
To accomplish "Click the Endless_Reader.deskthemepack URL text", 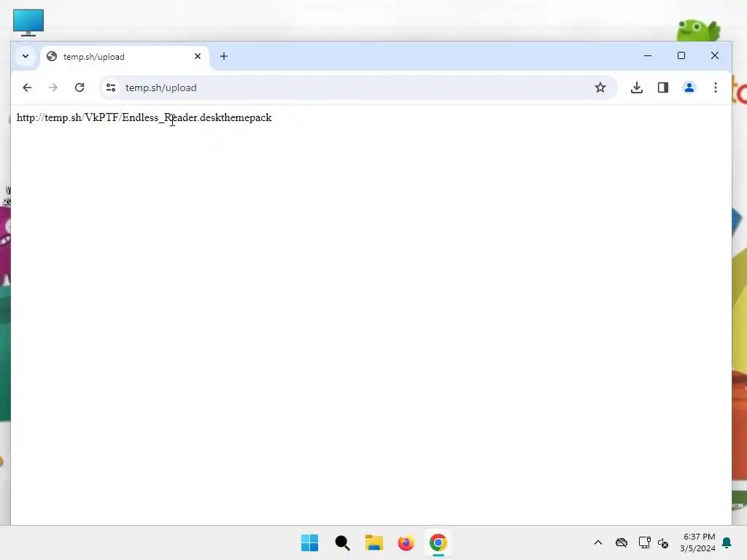I will click(144, 117).
